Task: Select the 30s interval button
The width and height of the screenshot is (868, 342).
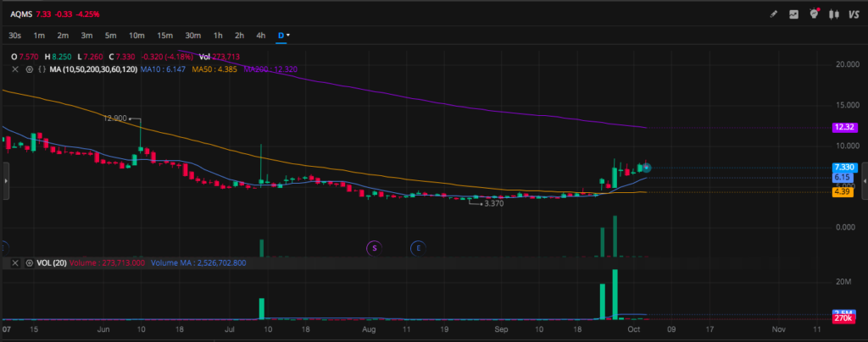Action: point(15,36)
